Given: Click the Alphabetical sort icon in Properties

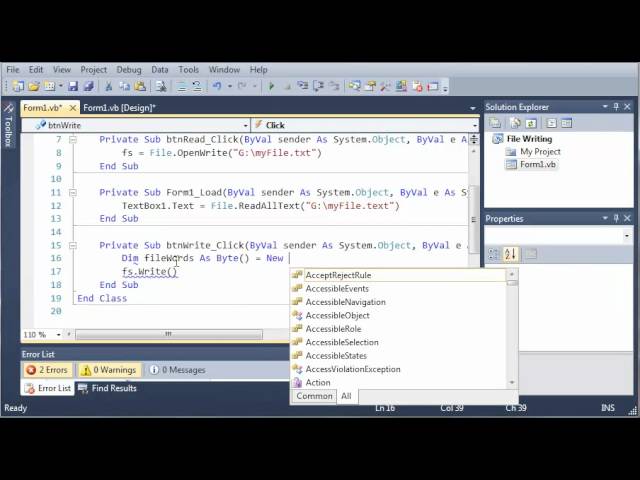Looking at the screenshot, I should (510, 254).
